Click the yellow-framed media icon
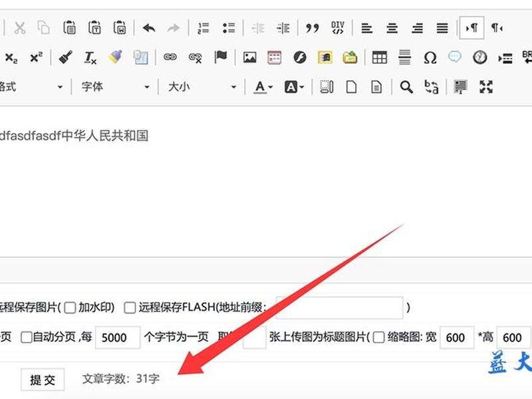This screenshot has width=532, height=399. pos(325,57)
